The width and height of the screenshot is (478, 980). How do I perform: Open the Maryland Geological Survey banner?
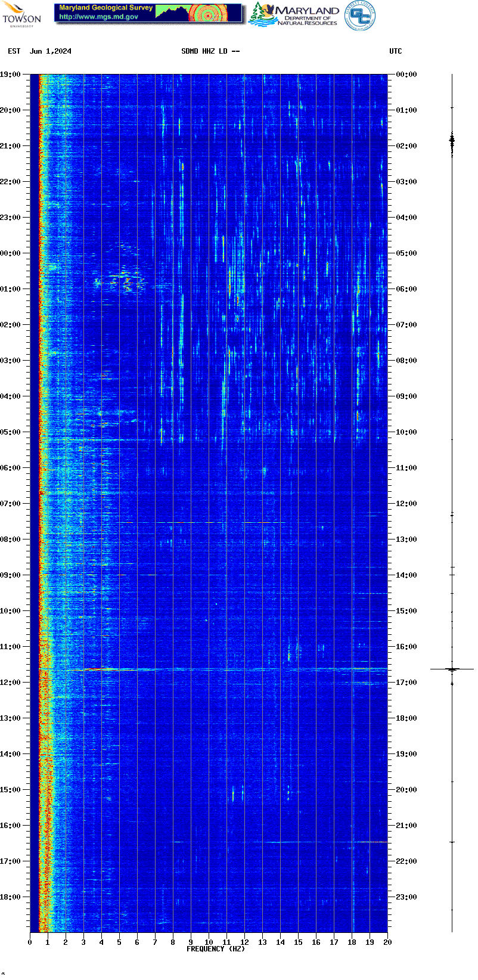[148, 13]
